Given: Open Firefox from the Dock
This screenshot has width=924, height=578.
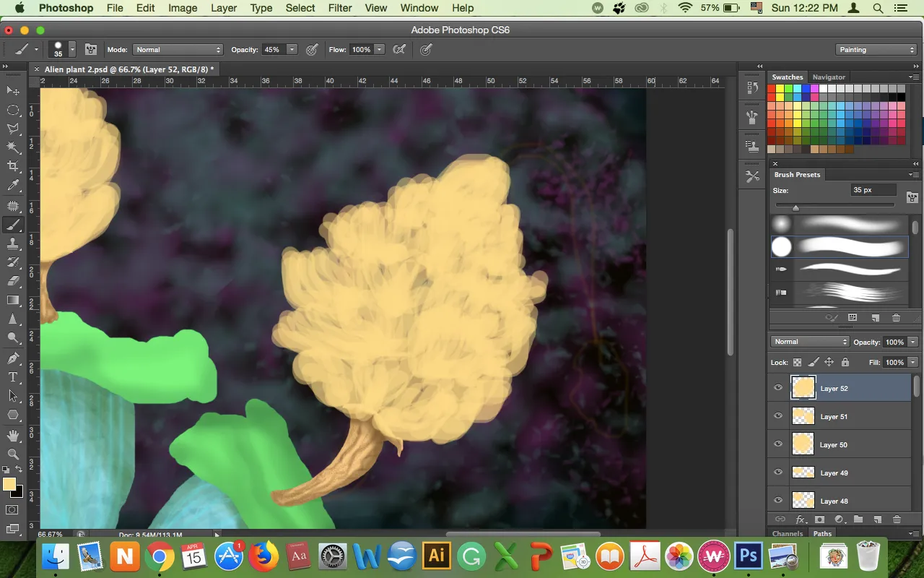Looking at the screenshot, I should click(263, 556).
